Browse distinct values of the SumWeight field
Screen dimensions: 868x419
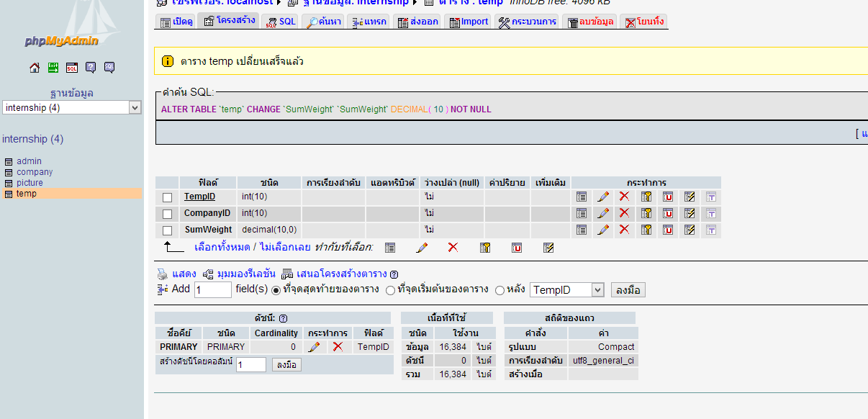pos(582,230)
